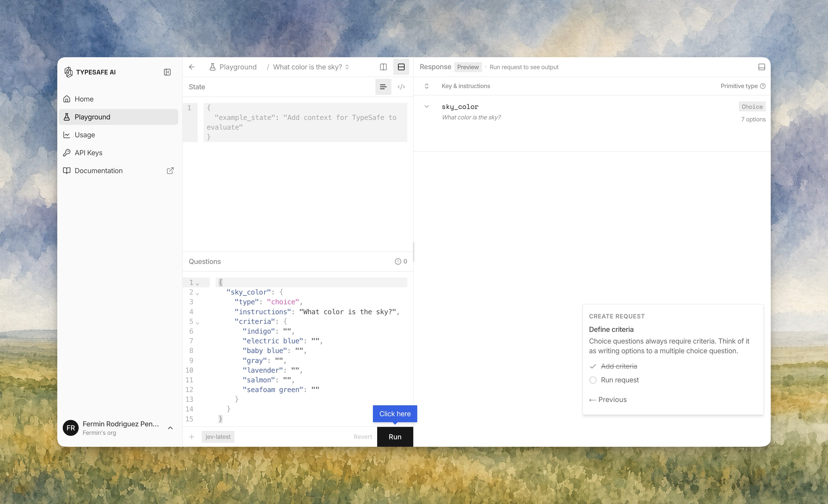Toggle the Response panel layout icon
828x504 pixels.
click(762, 67)
